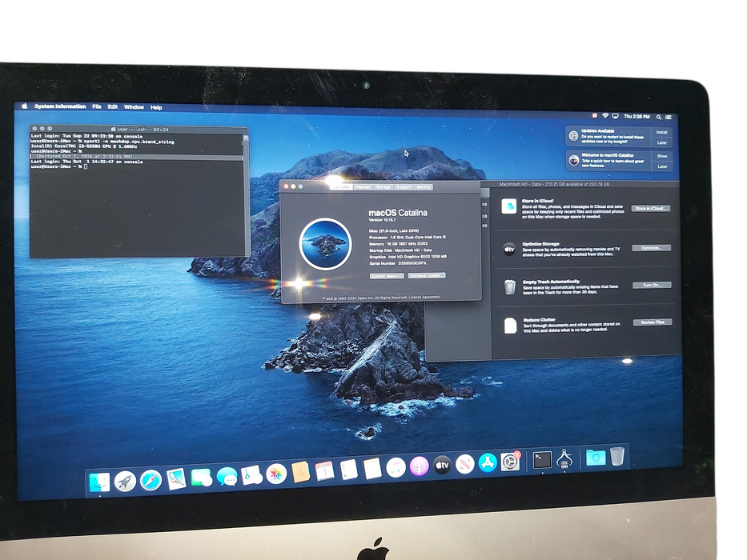Click the AirPlay display icon in menu bar
The height and width of the screenshot is (560, 747).
pyautogui.click(x=615, y=116)
